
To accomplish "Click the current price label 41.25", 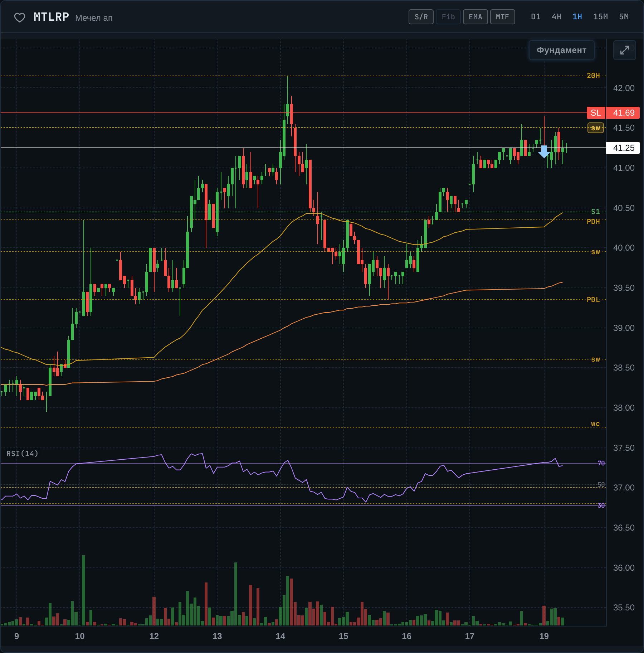I will pos(624,148).
